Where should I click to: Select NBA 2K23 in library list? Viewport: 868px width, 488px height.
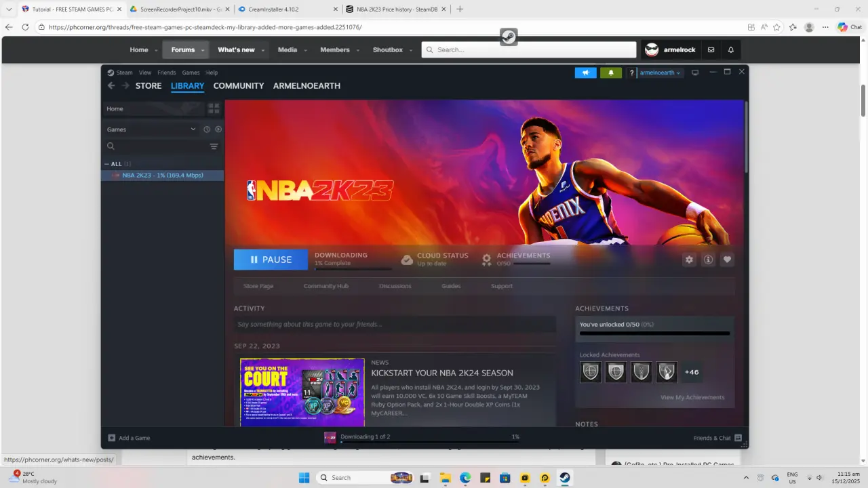click(x=162, y=176)
